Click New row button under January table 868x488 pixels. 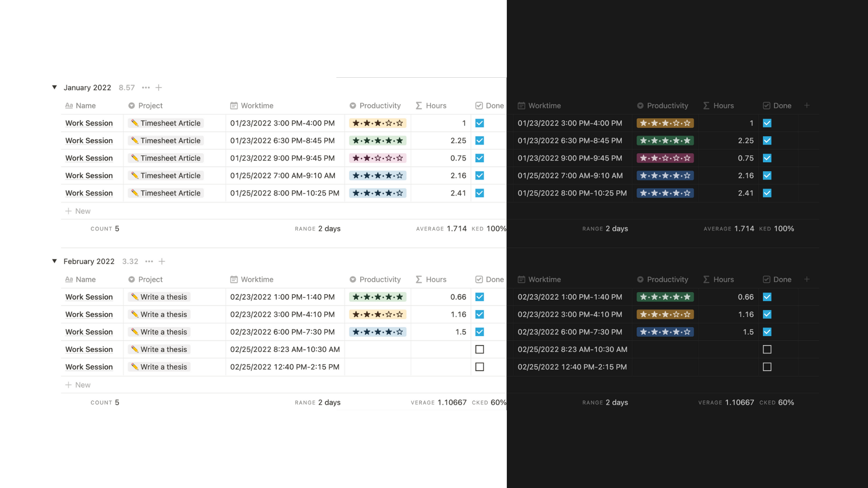pos(78,211)
